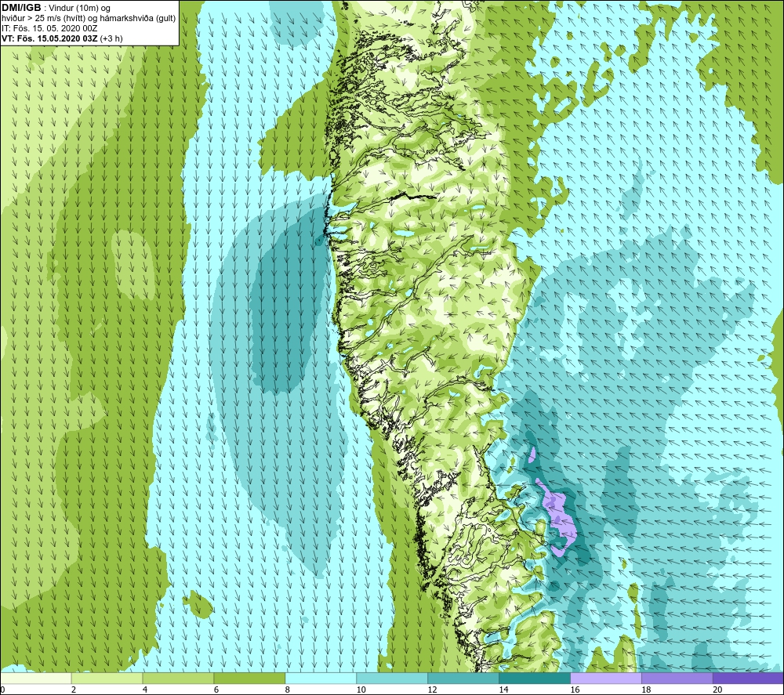The image size is (784, 695).
Task: Click the 'DMI/IGB' source label
Action: tap(21, 8)
